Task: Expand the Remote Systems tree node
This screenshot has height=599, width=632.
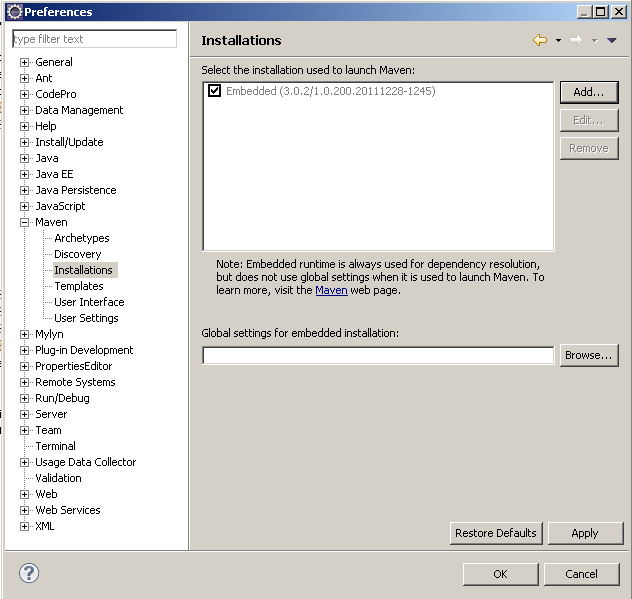Action: pos(25,382)
